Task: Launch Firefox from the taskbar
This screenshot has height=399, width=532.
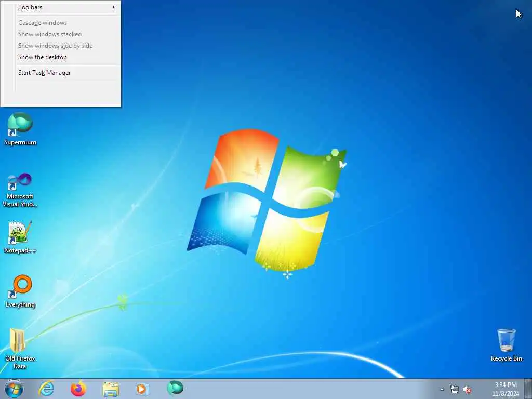Action: (78, 389)
